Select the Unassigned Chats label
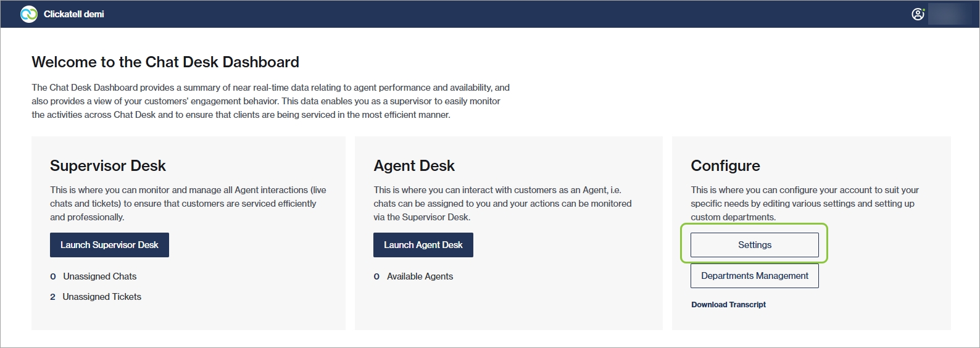 pyautogui.click(x=99, y=276)
